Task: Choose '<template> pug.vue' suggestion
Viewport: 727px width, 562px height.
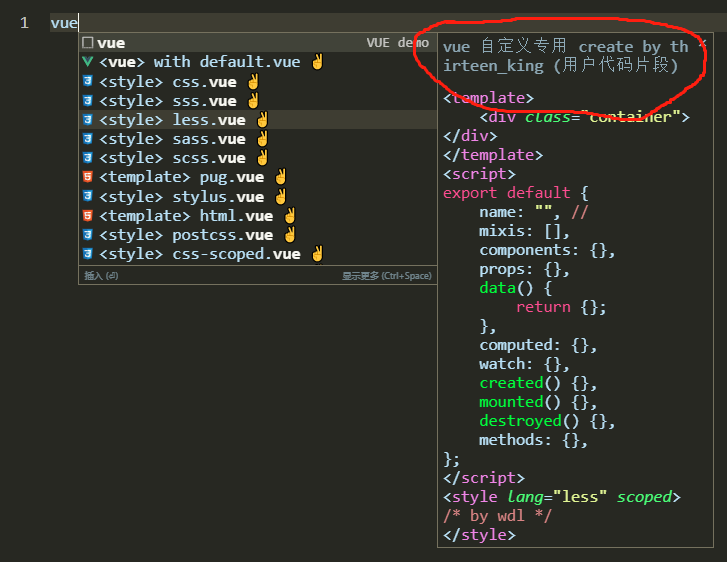Action: click(x=258, y=177)
